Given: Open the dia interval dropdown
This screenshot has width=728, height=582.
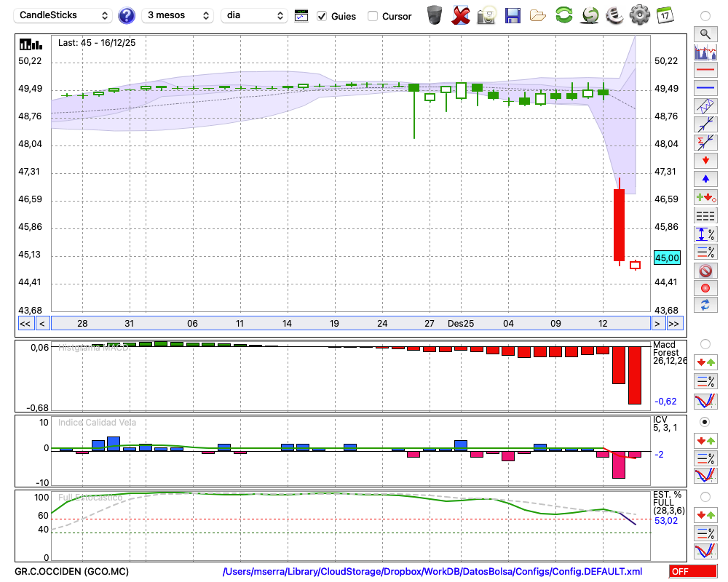Looking at the screenshot, I should [x=255, y=15].
